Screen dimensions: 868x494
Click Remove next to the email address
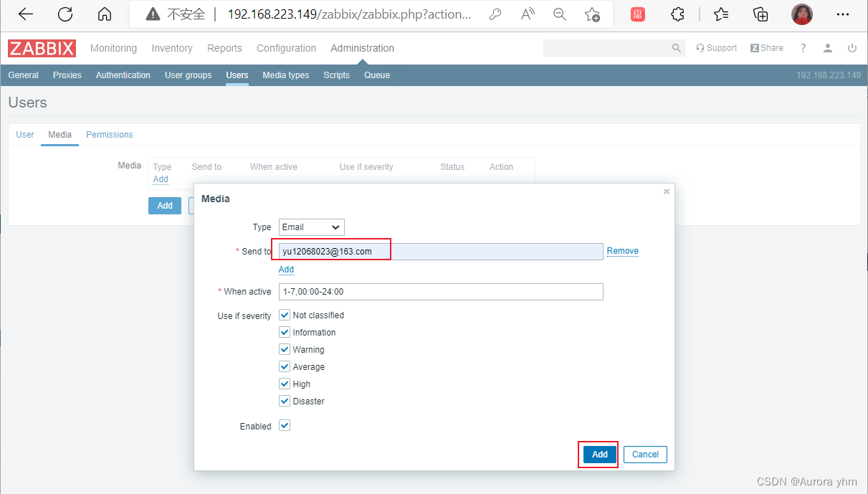click(623, 251)
